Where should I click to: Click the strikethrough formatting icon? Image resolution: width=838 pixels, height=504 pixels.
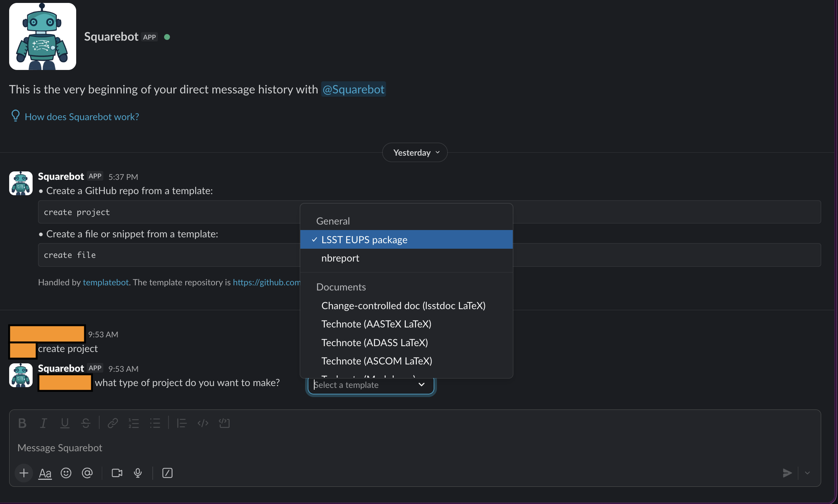pyautogui.click(x=86, y=423)
